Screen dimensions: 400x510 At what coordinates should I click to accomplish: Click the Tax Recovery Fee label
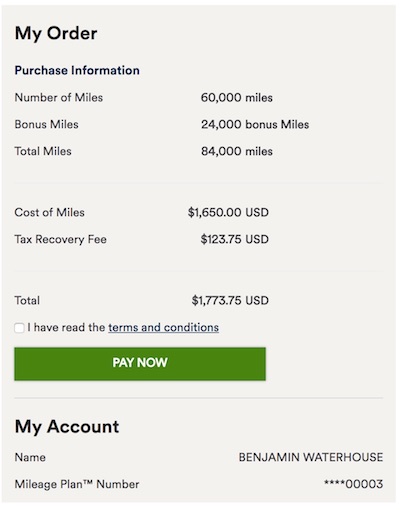[60, 239]
